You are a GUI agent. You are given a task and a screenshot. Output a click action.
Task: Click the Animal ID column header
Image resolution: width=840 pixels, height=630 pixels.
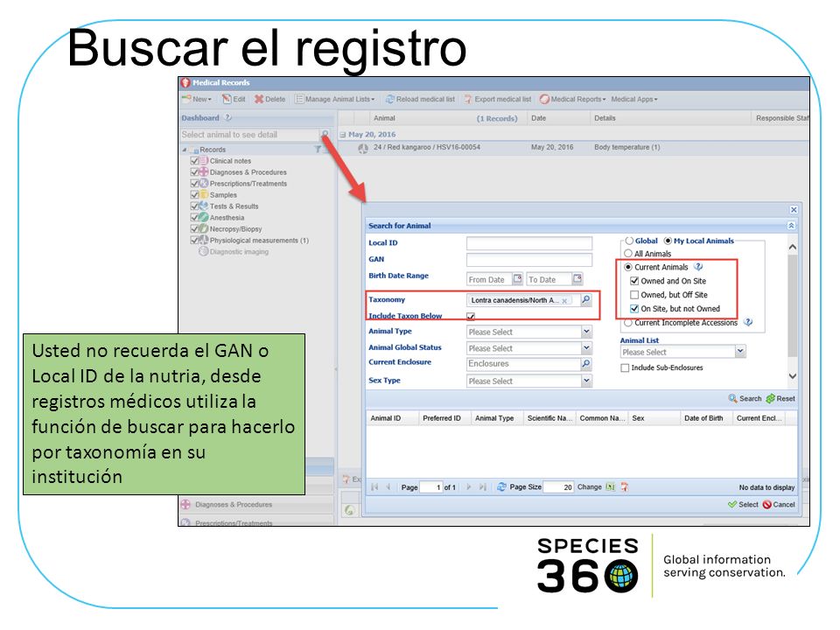(392, 418)
